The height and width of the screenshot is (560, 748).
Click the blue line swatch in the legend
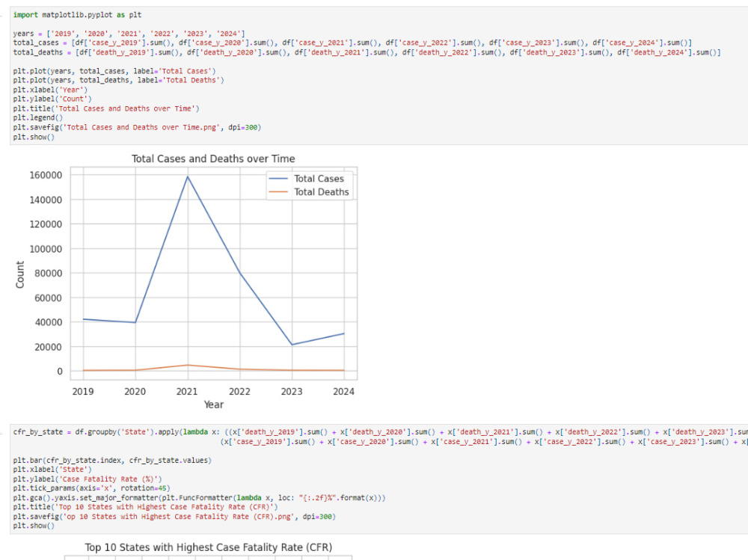point(278,179)
